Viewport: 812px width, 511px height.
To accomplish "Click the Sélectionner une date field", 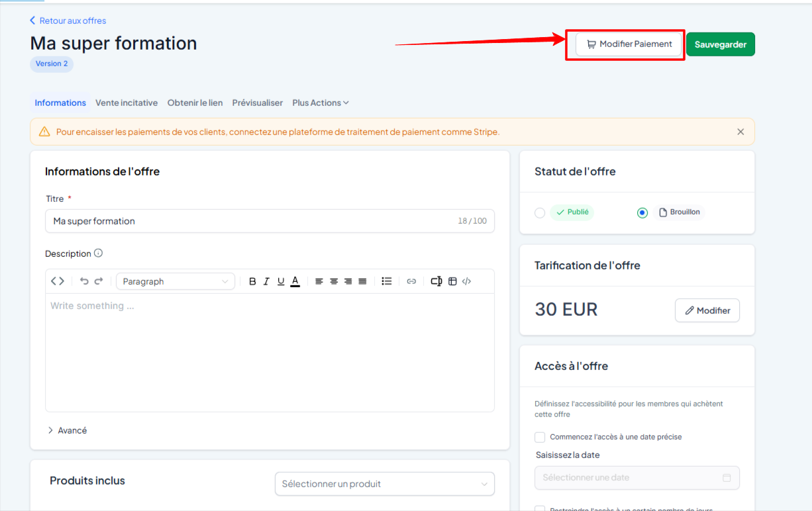I will 637,477.
